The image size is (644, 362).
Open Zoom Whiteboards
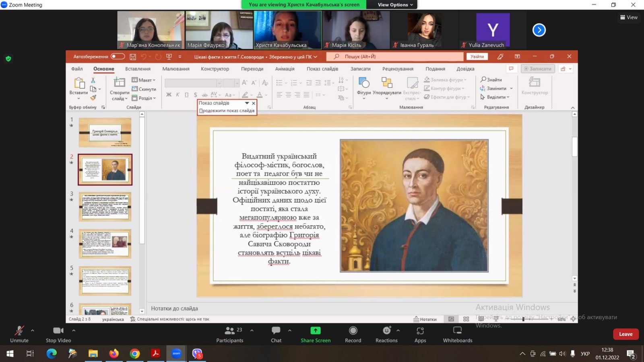(458, 334)
